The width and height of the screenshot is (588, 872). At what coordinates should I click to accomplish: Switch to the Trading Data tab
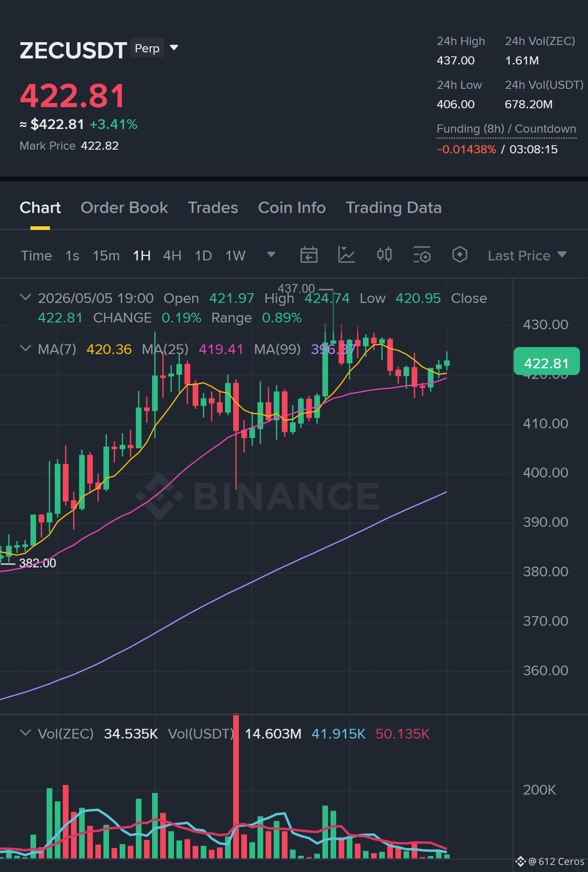tap(393, 208)
